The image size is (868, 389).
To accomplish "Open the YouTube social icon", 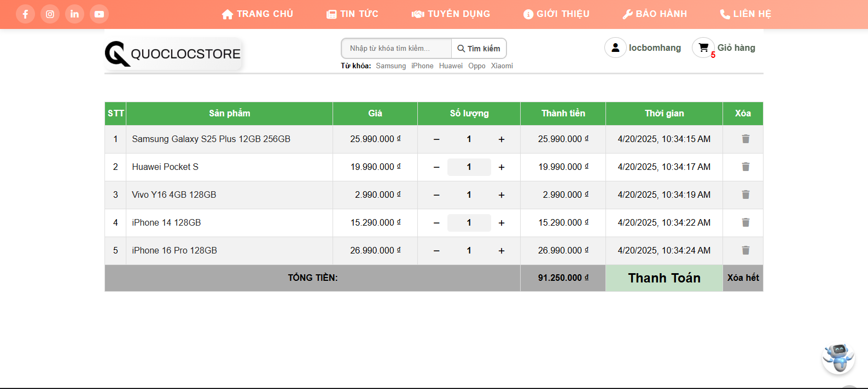I will point(99,14).
